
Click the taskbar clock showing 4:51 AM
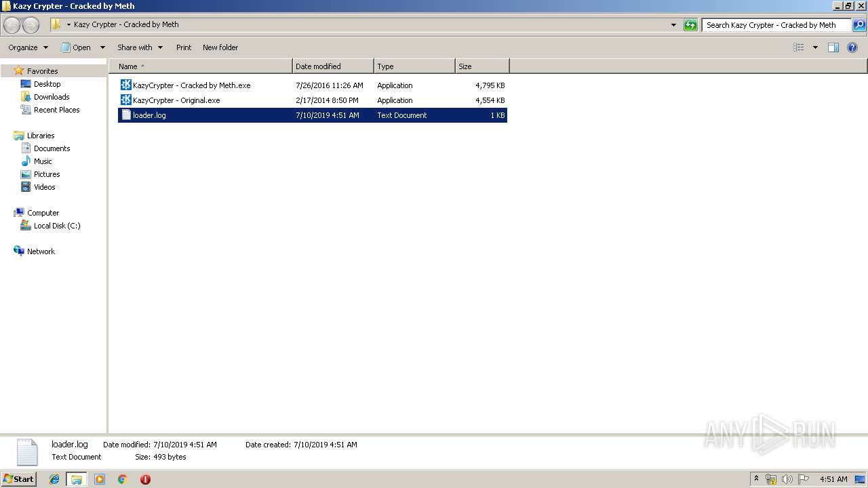(x=833, y=479)
